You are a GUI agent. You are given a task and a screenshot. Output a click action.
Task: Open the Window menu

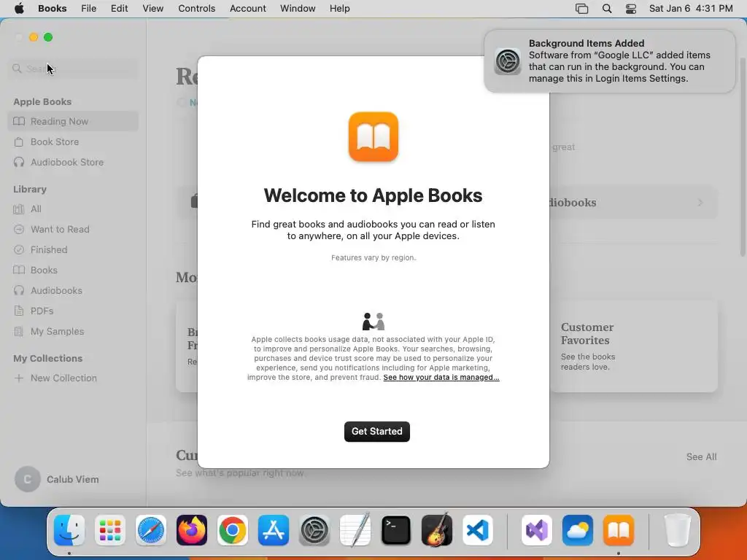point(298,9)
